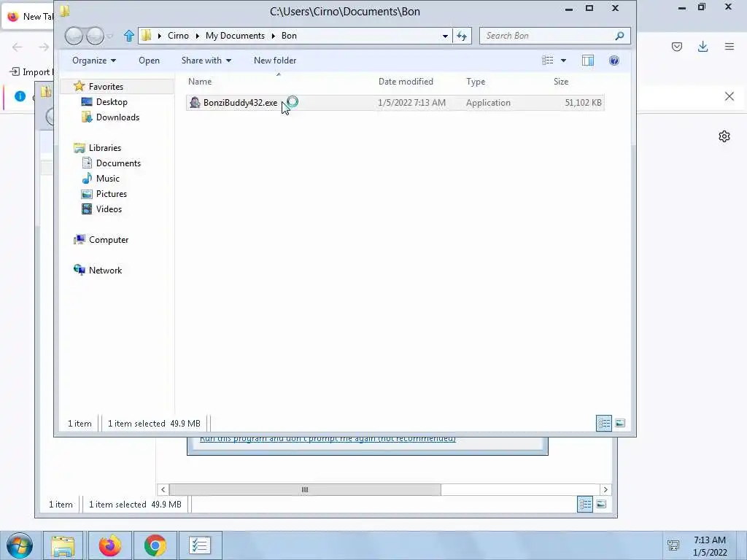The image size is (747, 560).
Task: Click Open in the command bar
Action: 149,61
